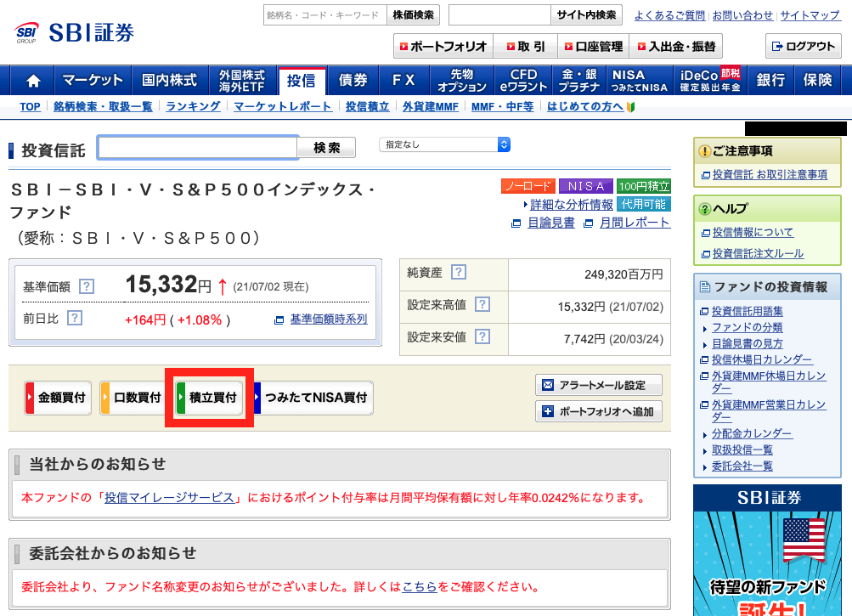Viewport: 852px width, 616px height.
Task: Open the CFD eワラント tab
Action: tap(523, 81)
